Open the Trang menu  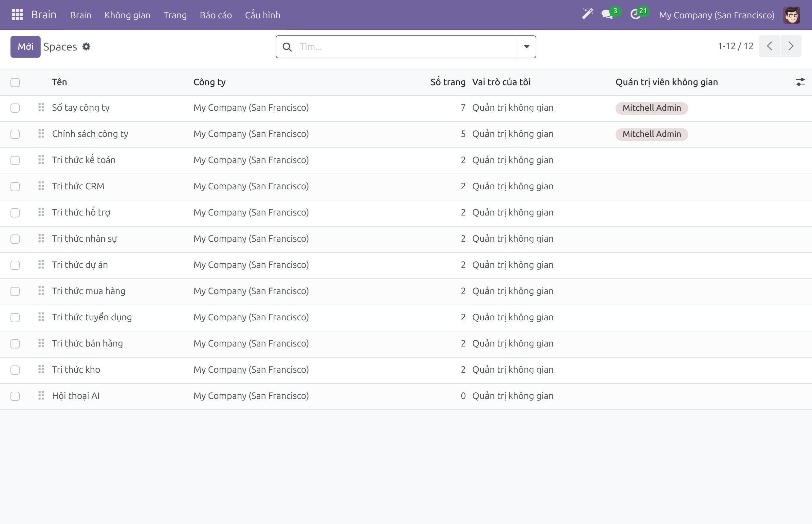175,15
